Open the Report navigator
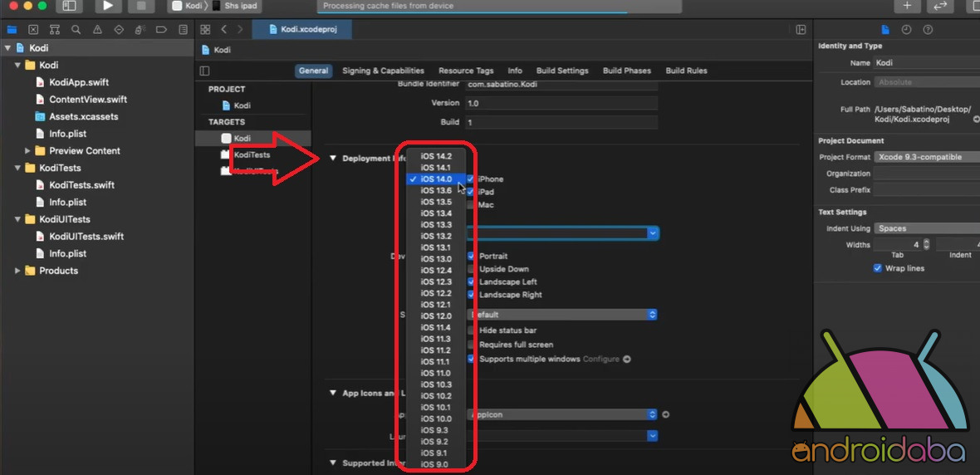 click(x=183, y=29)
